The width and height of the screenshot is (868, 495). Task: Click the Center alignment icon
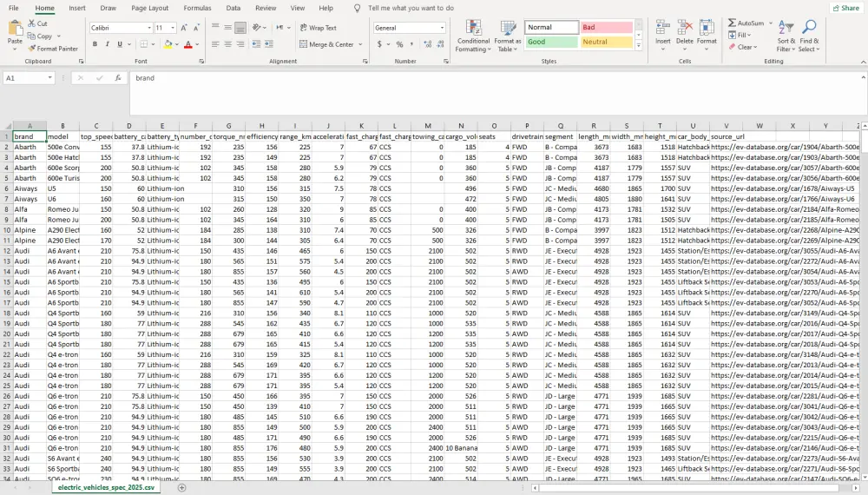(x=227, y=44)
